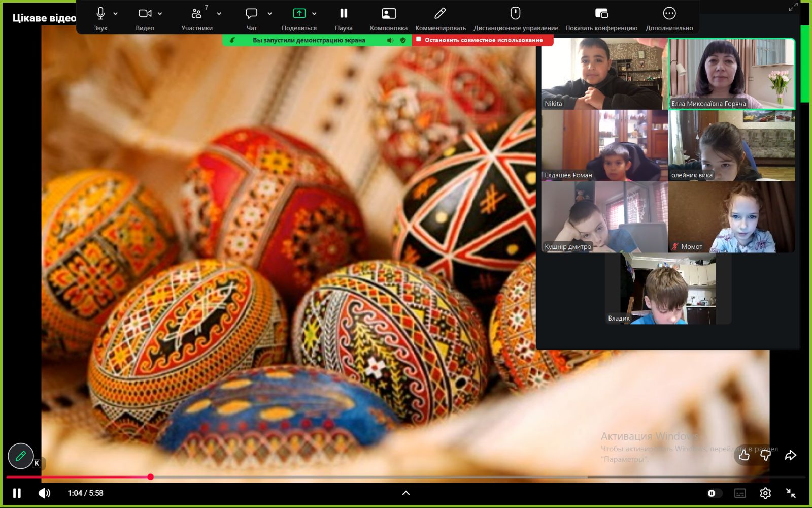Open the Компоновка layout menu

(x=388, y=14)
